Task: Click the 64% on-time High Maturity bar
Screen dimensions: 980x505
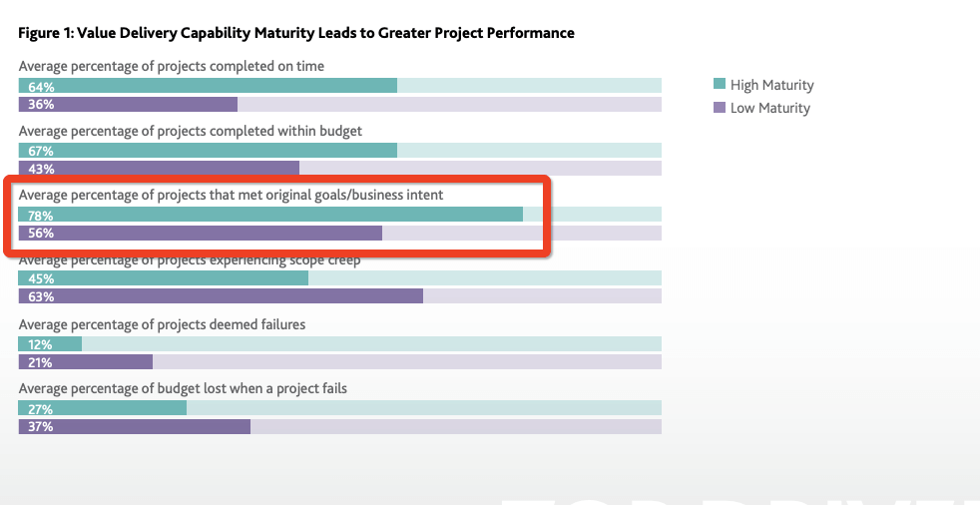Action: (x=208, y=86)
